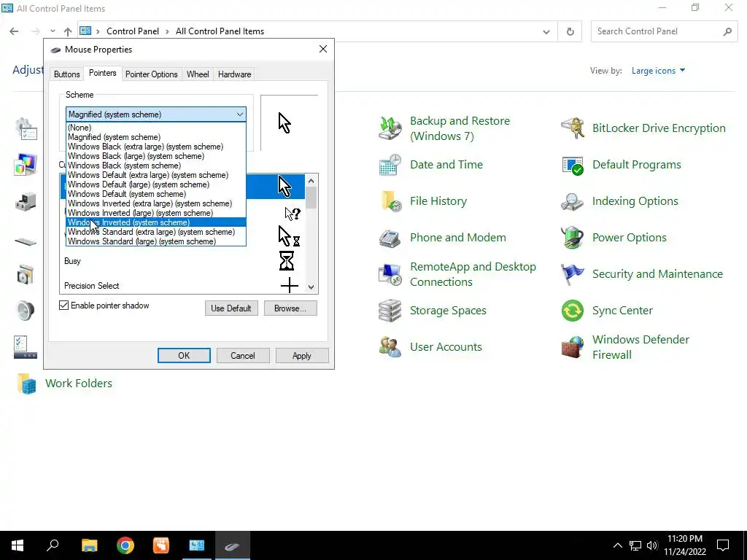Click the RemoteApp and Desktop Connections icon

coord(390,274)
